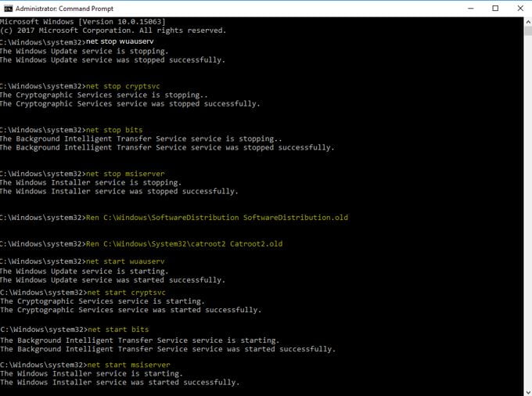Image resolution: width=532 pixels, height=396 pixels.
Task: Click 'The Windows Installer service is stopping.' line
Action: click(x=91, y=182)
